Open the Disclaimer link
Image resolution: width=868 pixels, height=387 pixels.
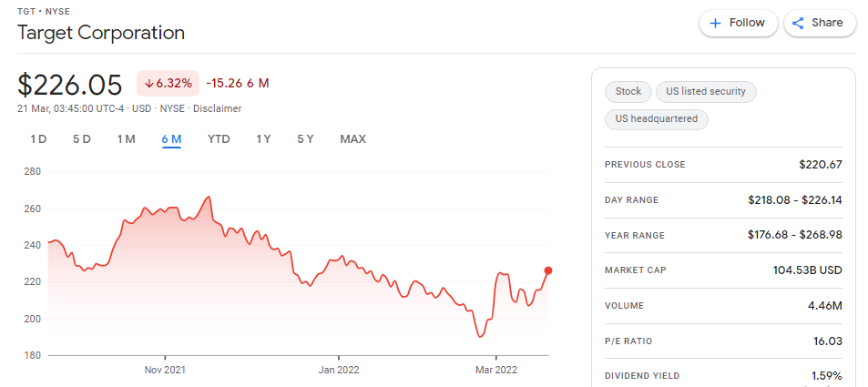tap(217, 108)
